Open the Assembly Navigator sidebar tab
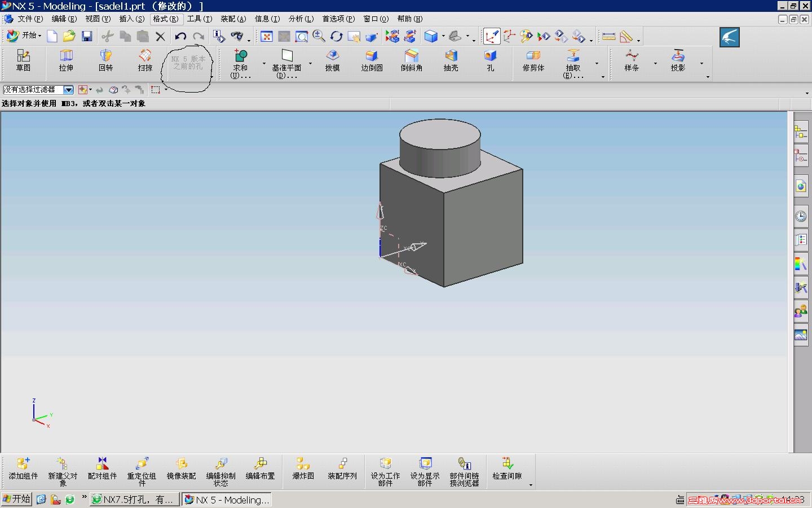 [801, 133]
